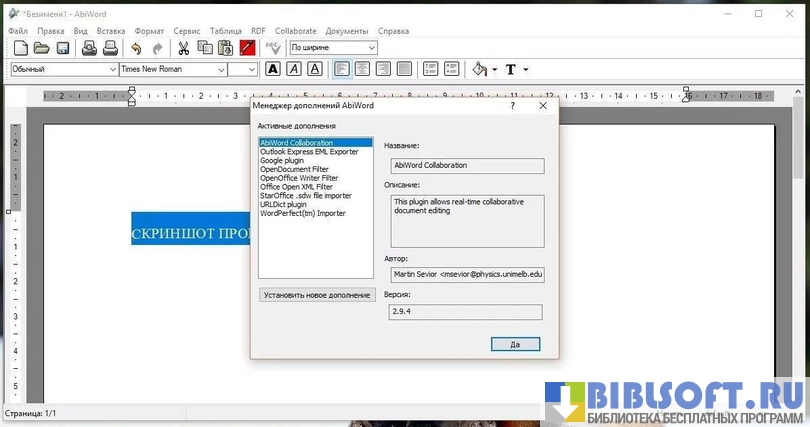Click 'Установить новое дополнение' button
810x427 pixels.
(316, 295)
